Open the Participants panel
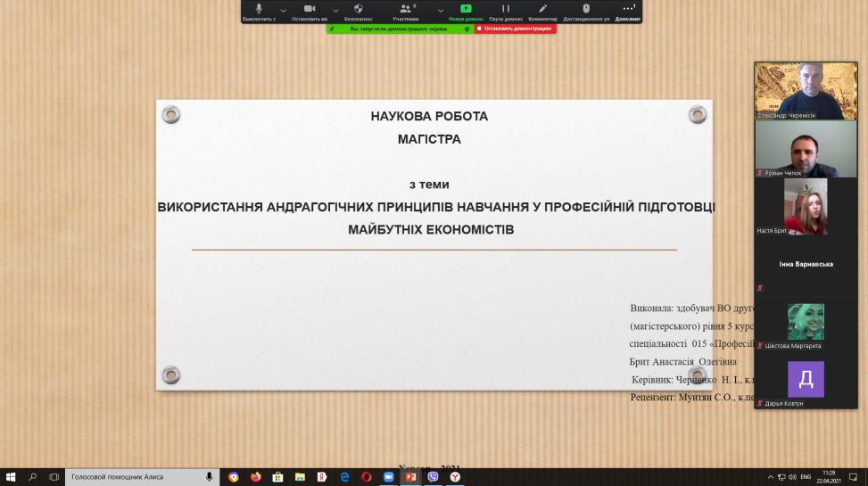 (405, 9)
